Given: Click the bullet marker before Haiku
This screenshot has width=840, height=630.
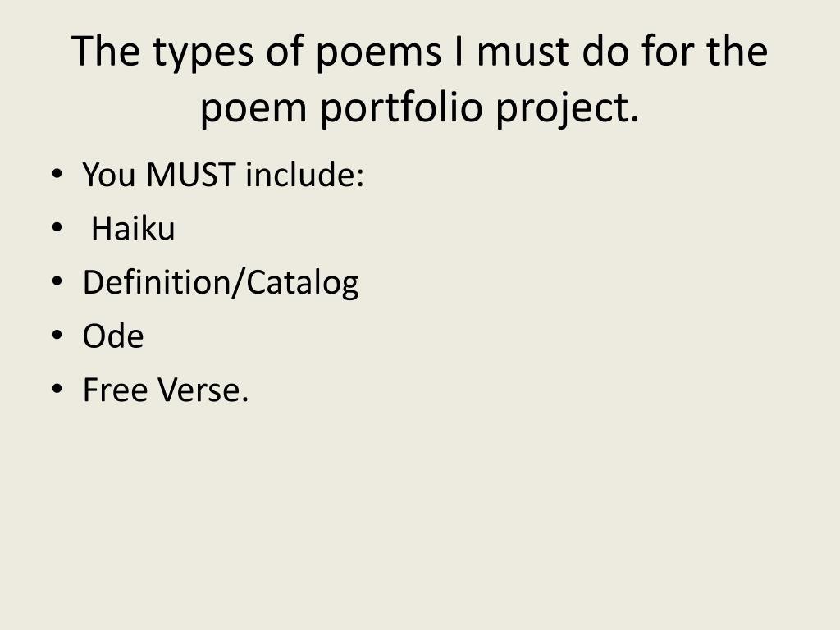Looking at the screenshot, I should [57, 228].
